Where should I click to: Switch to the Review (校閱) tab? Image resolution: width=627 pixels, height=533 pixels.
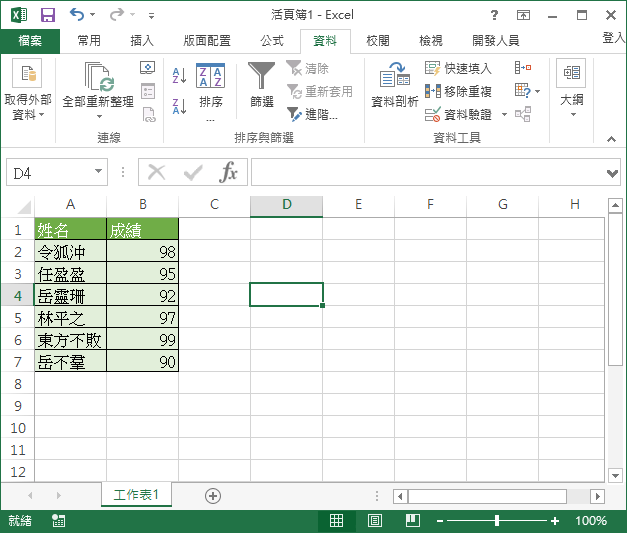(377, 41)
